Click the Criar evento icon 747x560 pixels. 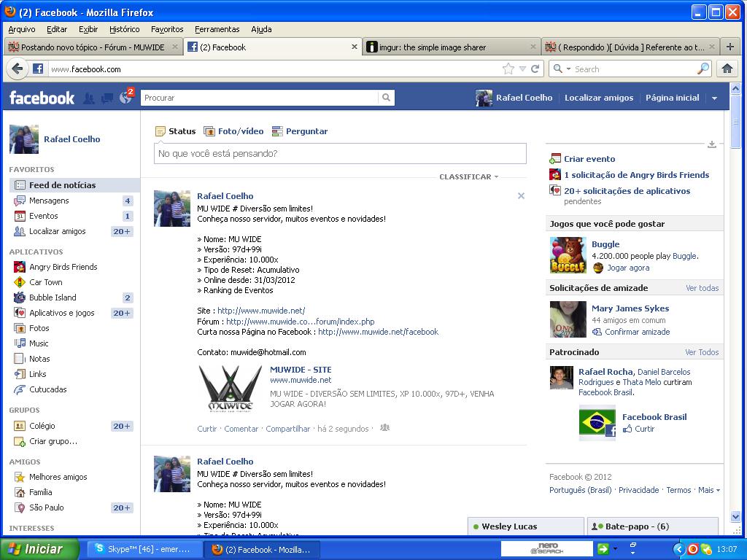pyautogui.click(x=555, y=158)
